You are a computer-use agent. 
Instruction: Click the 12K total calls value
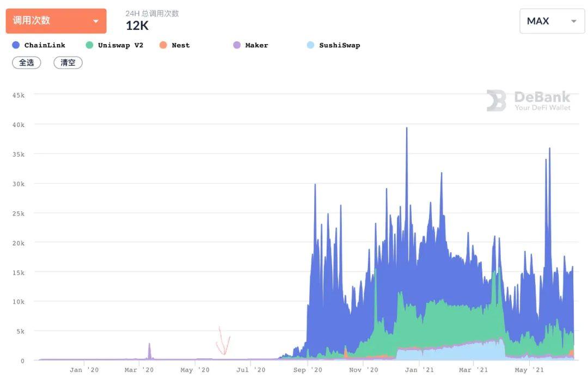137,26
